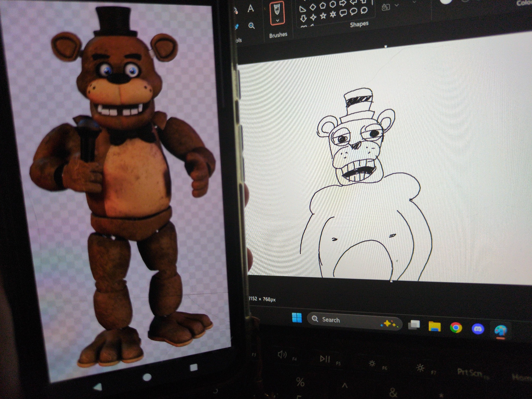Select the white primary color circle
Viewport: 532px width, 399px height.
tap(446, 1)
